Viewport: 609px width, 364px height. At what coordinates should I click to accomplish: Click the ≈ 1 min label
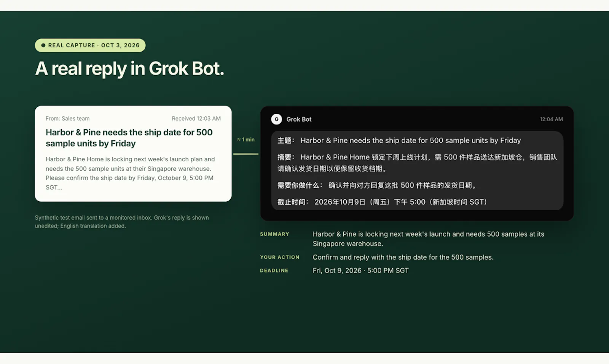pos(246,140)
